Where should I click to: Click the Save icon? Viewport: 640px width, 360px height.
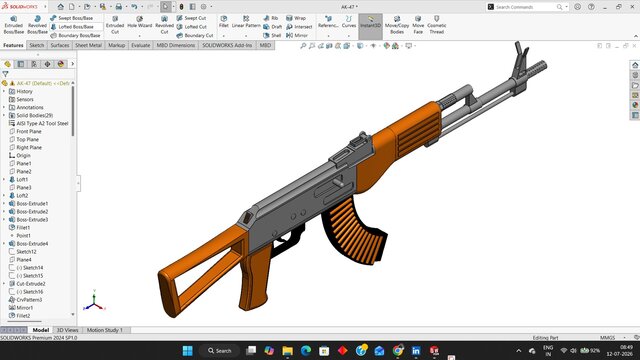pos(102,7)
